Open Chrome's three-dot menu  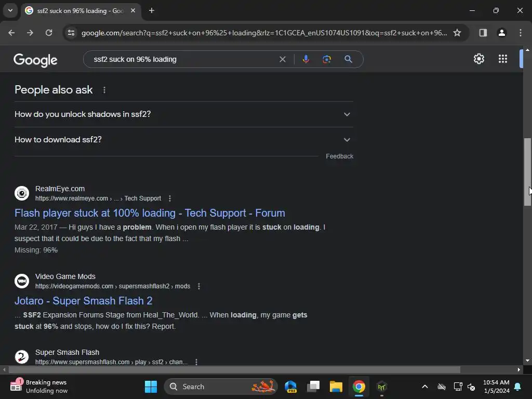[521, 33]
